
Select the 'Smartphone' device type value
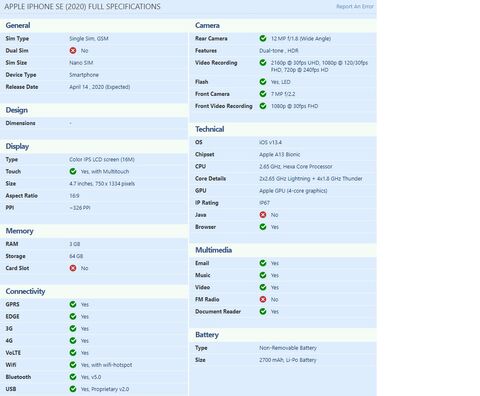tap(84, 75)
